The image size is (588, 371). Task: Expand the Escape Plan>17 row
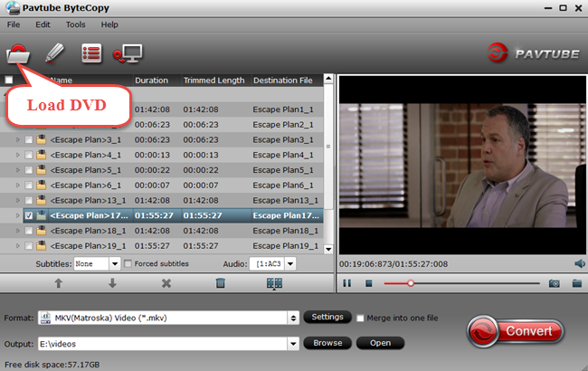click(17, 215)
